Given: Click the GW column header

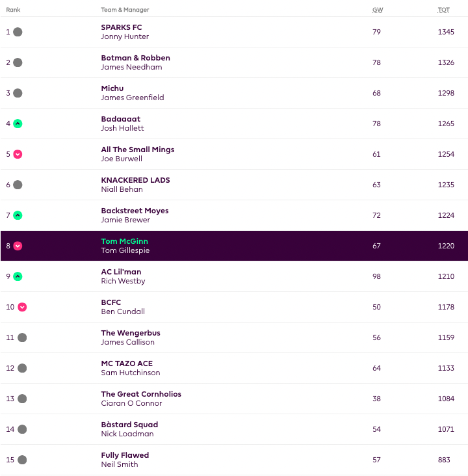Looking at the screenshot, I should click(x=377, y=10).
